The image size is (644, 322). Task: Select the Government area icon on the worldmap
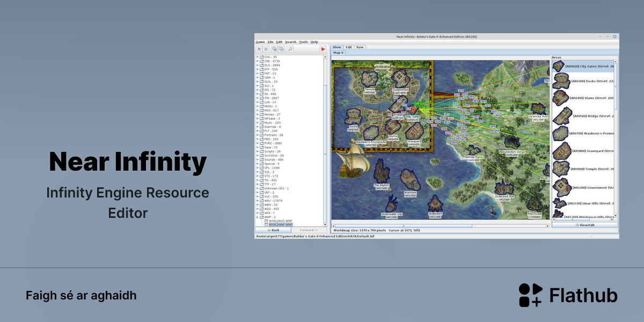(x=400, y=79)
